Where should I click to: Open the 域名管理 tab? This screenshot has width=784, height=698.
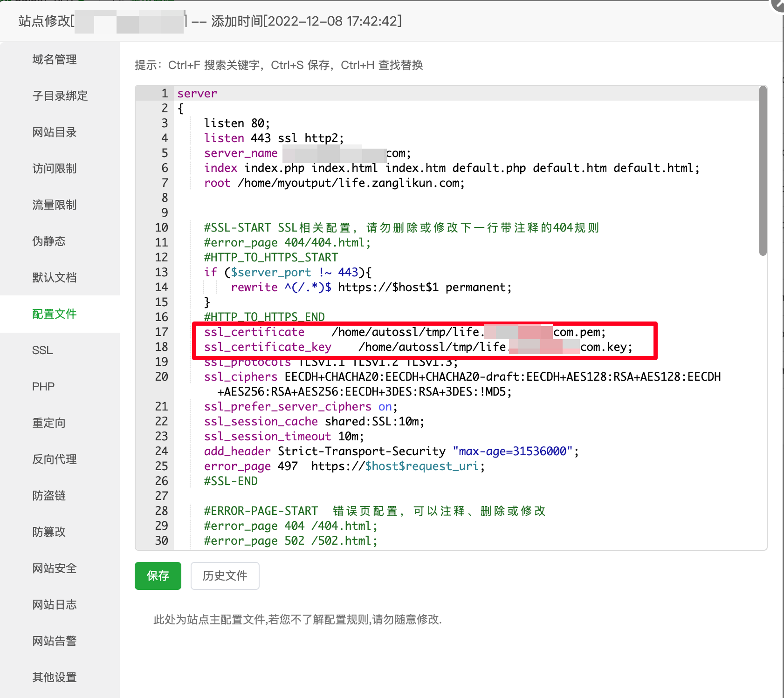tap(55, 60)
